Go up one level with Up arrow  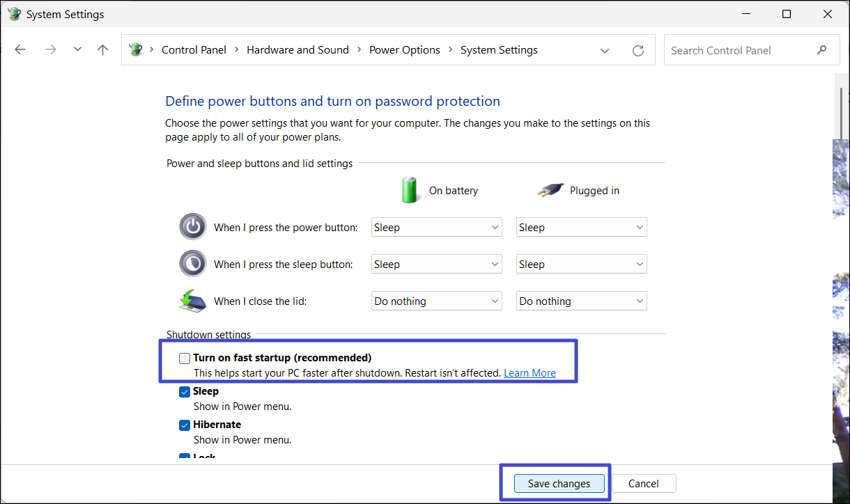(x=103, y=50)
